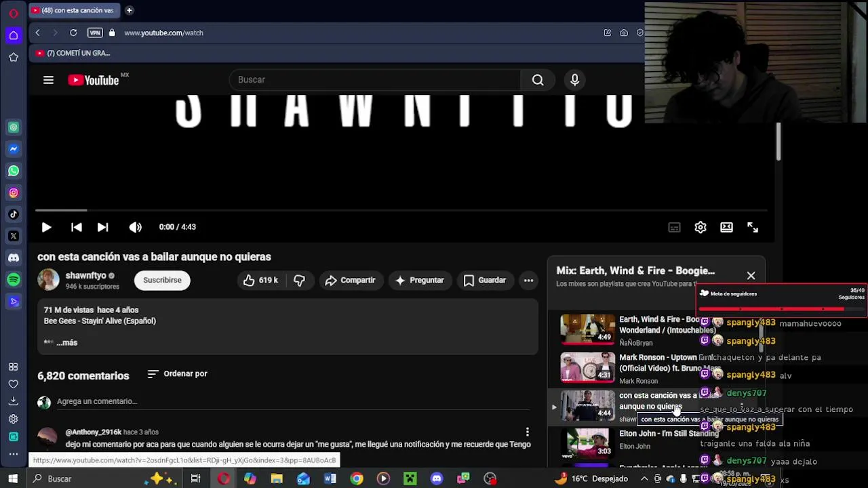Reload the current page

(x=73, y=33)
